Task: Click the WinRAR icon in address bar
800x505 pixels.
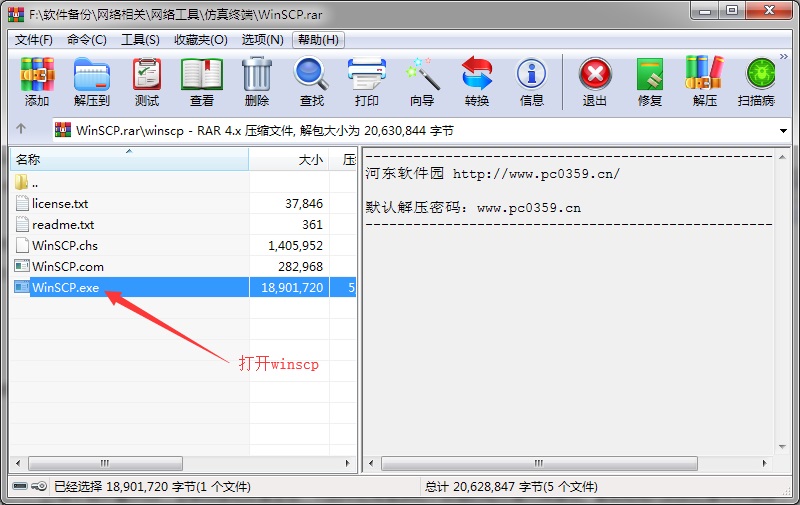Action: tap(63, 131)
